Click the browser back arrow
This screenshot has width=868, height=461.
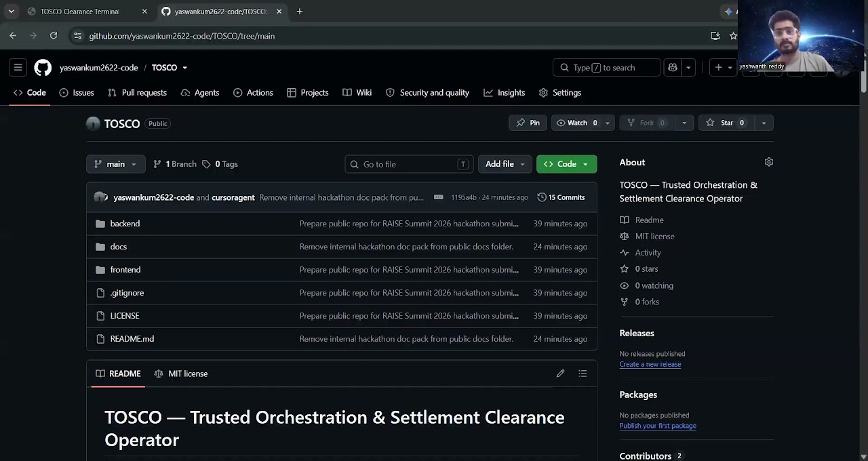(x=13, y=35)
